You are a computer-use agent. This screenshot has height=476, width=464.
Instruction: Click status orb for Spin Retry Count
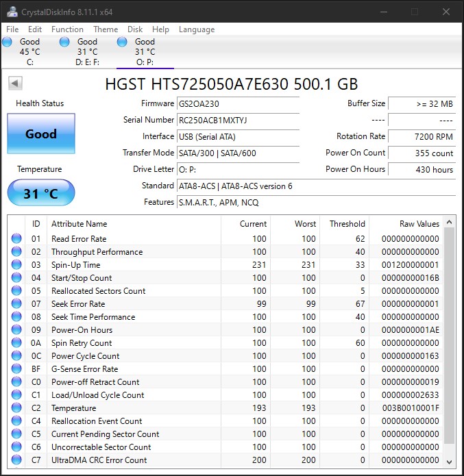click(16, 342)
